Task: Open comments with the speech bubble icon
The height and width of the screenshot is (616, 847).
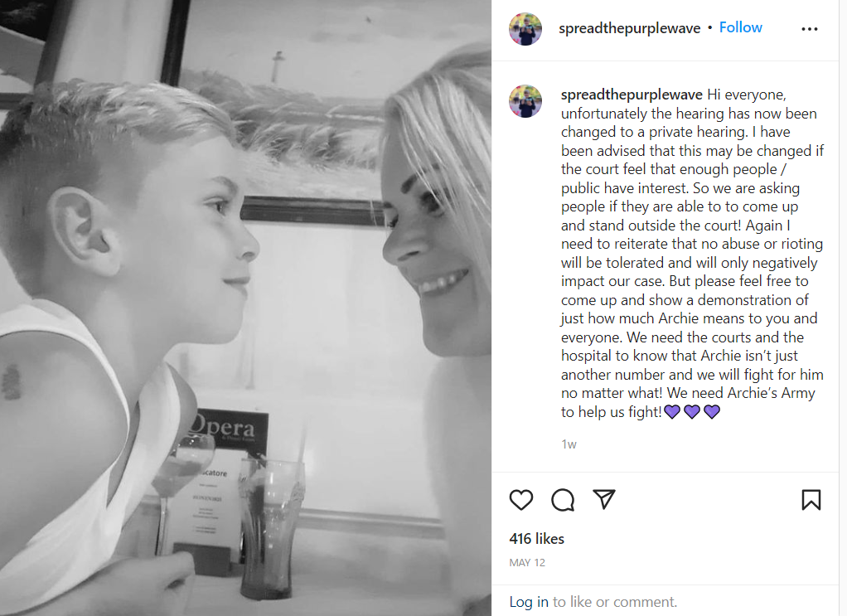Action: pyautogui.click(x=563, y=500)
